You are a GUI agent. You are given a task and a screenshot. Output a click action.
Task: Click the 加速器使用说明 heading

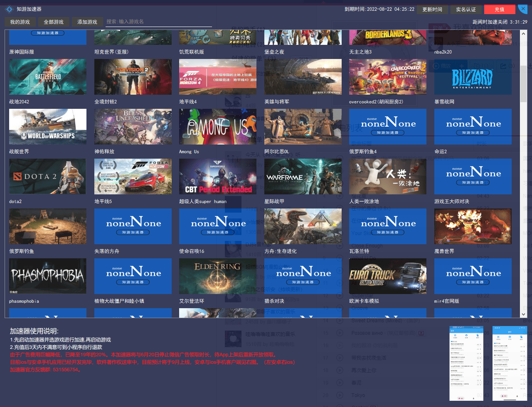(34, 331)
